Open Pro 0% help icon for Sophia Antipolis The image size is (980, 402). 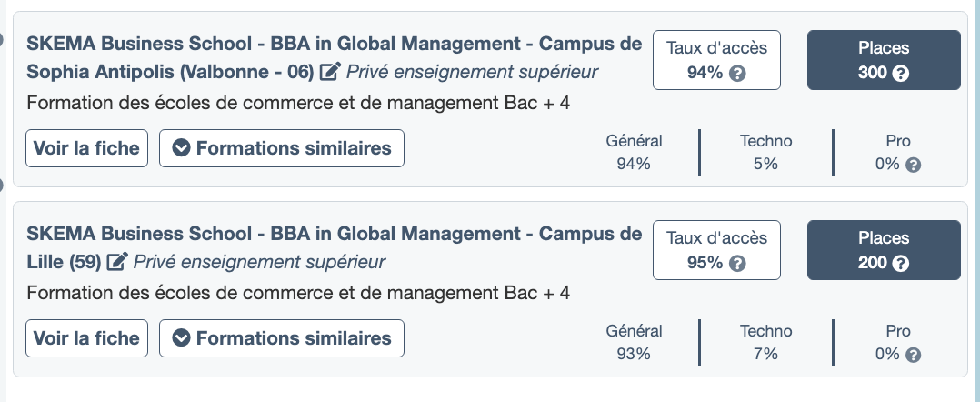[x=913, y=165]
